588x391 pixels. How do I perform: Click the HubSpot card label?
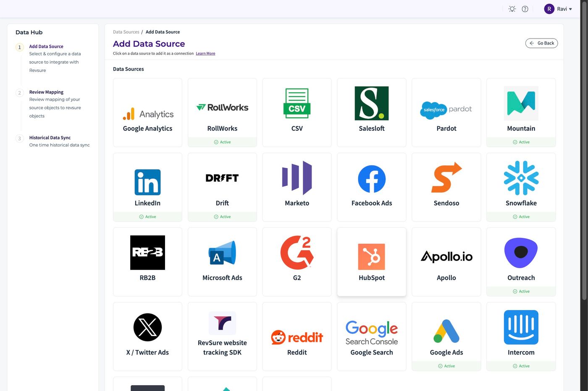pos(372,278)
